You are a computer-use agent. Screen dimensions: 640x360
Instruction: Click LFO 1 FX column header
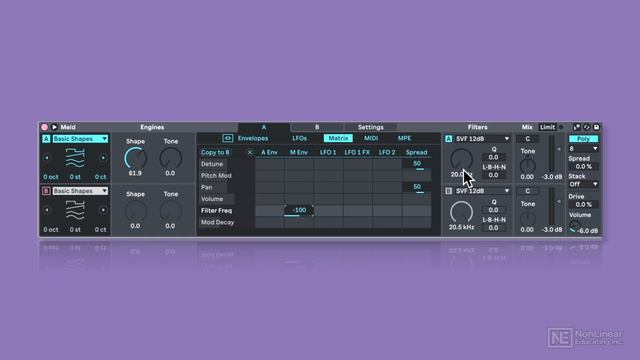(x=357, y=152)
